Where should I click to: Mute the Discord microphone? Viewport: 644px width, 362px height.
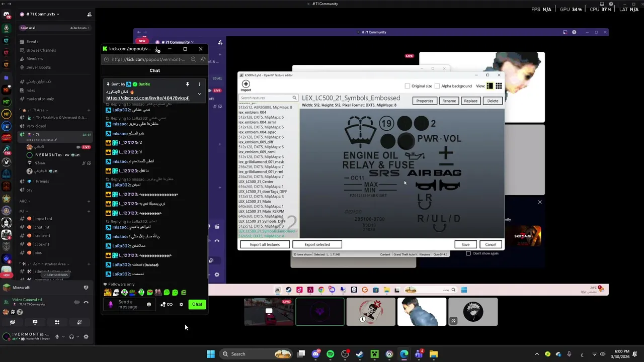57,337
